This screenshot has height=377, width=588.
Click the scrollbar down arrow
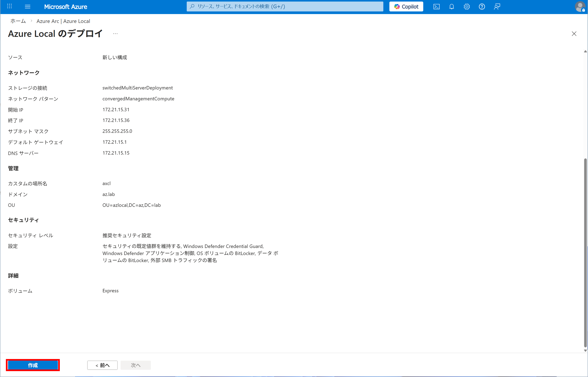(585, 351)
